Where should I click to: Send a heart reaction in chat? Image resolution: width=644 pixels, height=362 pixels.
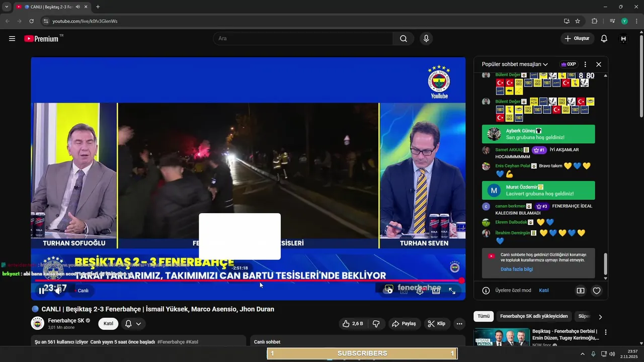tap(597, 291)
